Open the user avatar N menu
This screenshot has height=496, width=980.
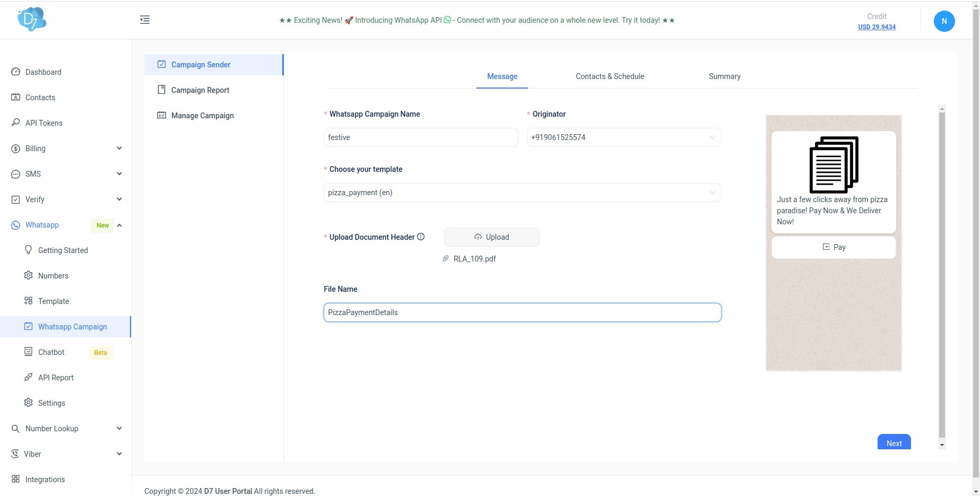point(944,21)
